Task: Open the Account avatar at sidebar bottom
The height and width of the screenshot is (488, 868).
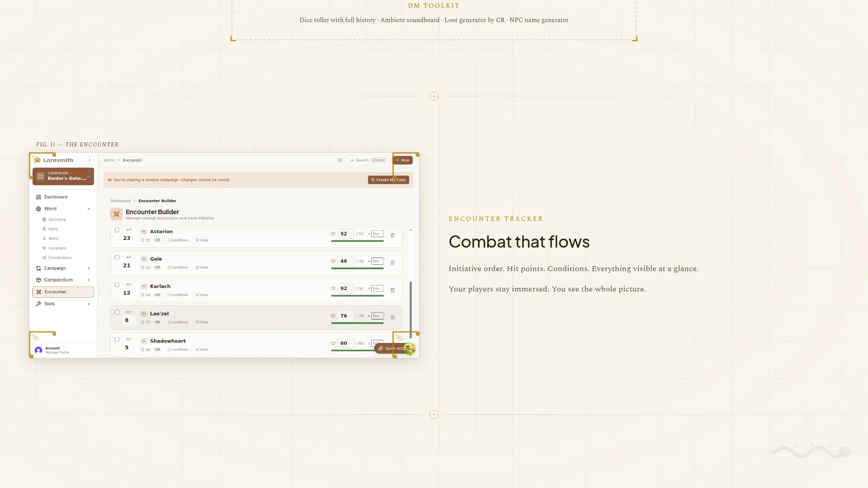Action: click(x=38, y=350)
